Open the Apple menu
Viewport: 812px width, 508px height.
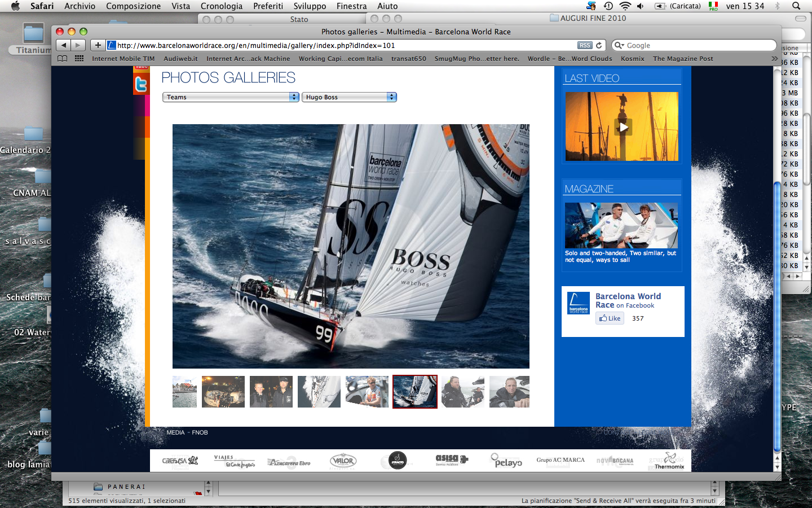click(x=15, y=6)
